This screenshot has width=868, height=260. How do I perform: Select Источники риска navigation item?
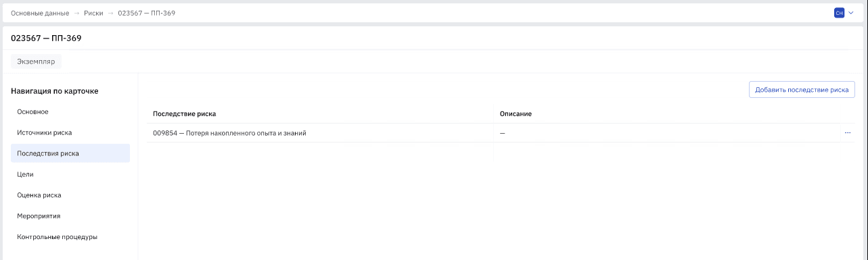coord(70,132)
